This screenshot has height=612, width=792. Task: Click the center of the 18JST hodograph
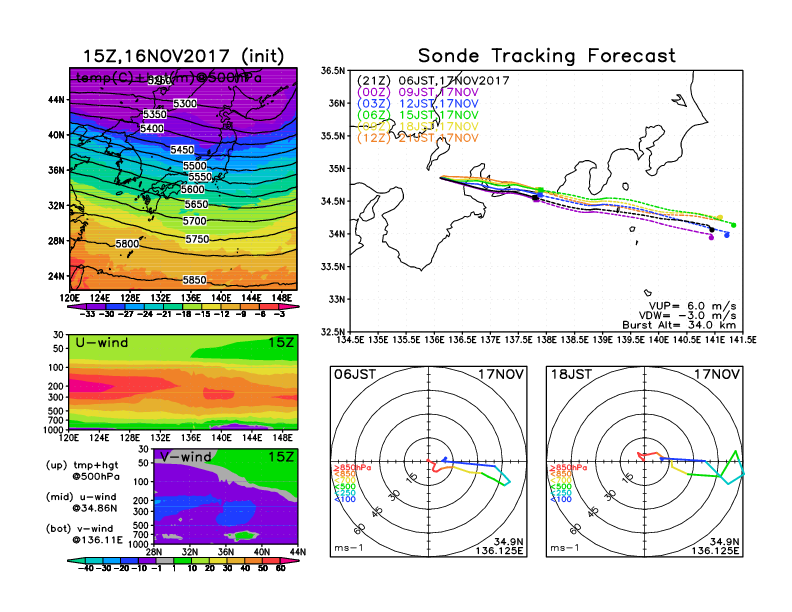(x=646, y=462)
